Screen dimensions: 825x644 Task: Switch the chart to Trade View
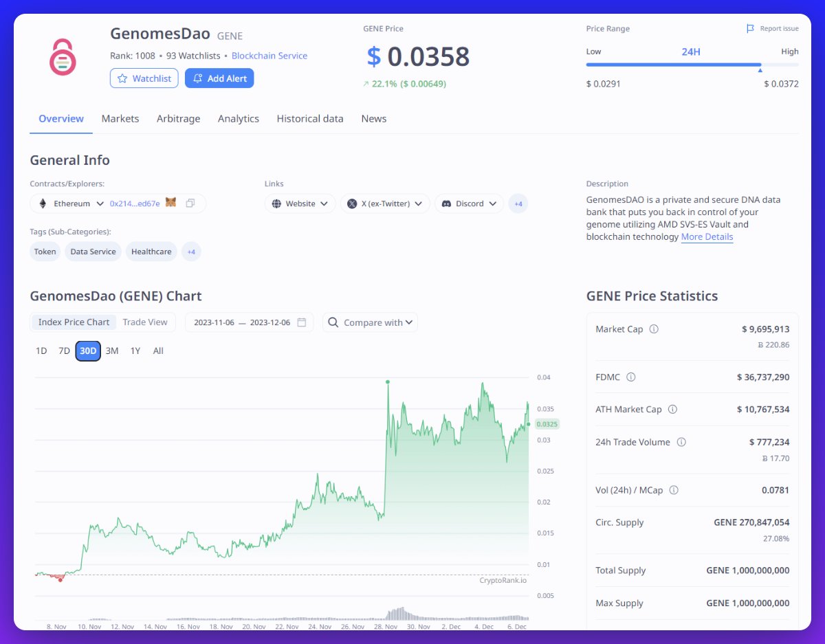[x=145, y=322]
